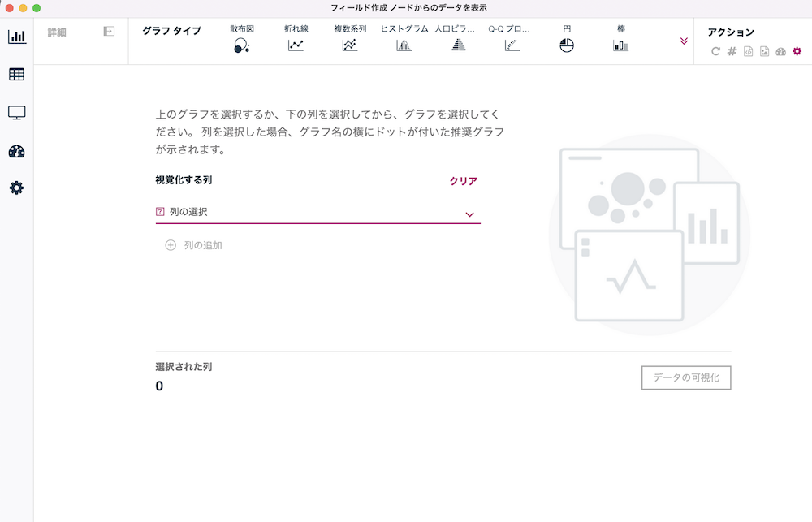Open the table view from the sidebar
812x522 pixels.
(16, 75)
